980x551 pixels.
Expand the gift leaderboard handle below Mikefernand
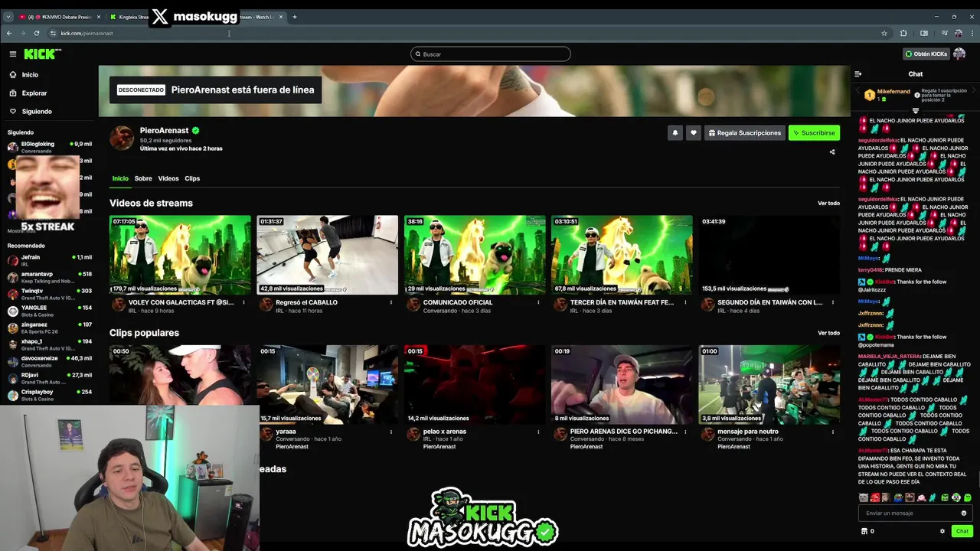(x=916, y=111)
